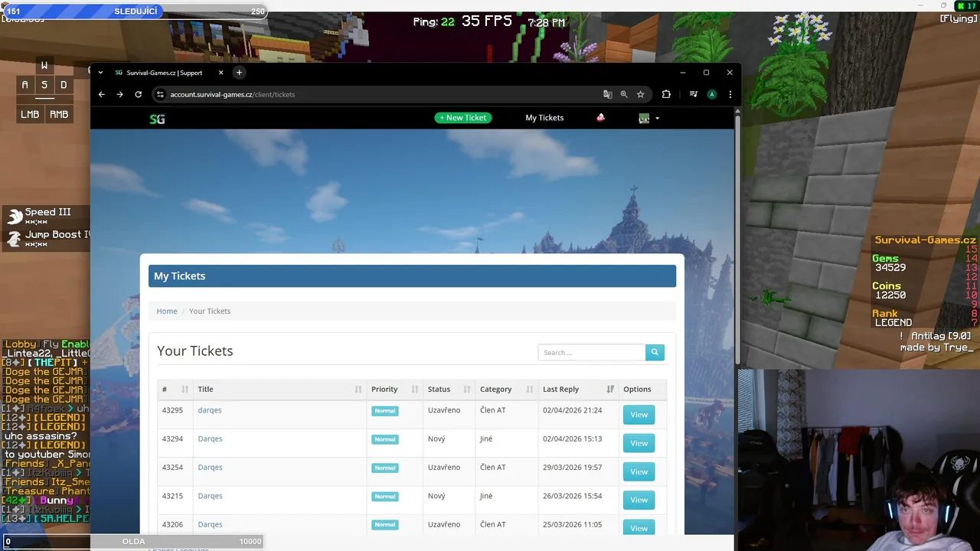Click the site information icon in address bar
The width and height of the screenshot is (980, 551).
click(160, 94)
